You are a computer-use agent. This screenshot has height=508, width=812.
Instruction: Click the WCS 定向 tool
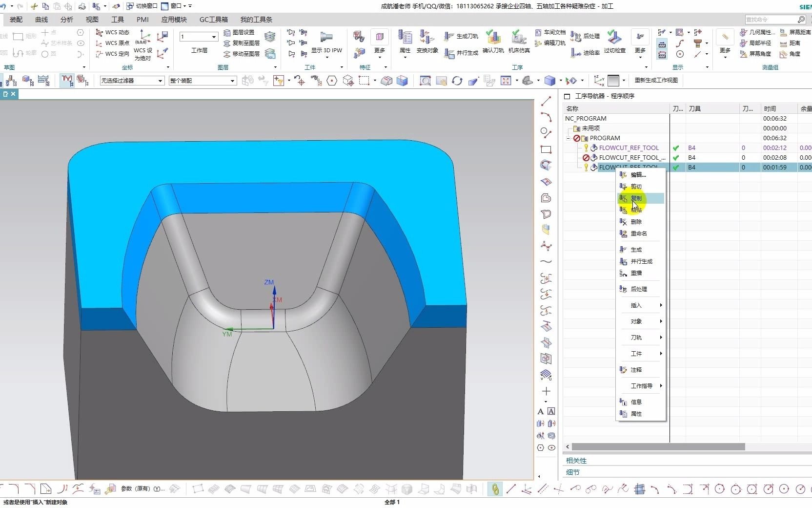[112, 54]
